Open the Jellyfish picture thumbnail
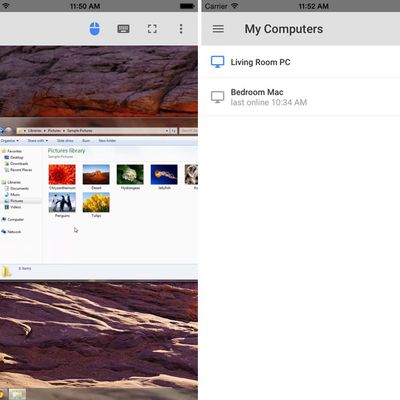This screenshot has width=400, height=400. pyautogui.click(x=164, y=174)
